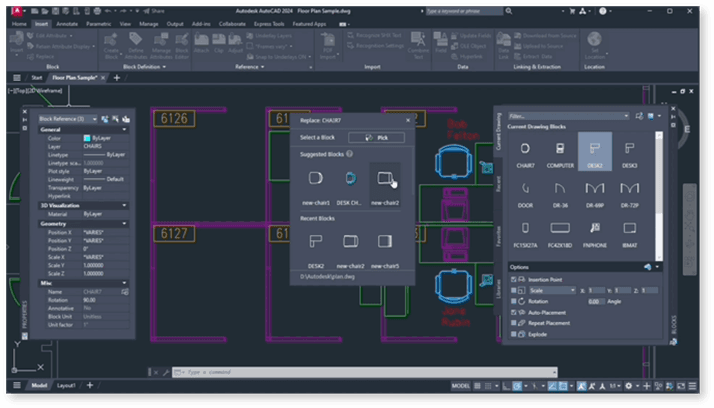Select the DR-72P block icon
The height and width of the screenshot is (408, 714).
click(x=629, y=190)
